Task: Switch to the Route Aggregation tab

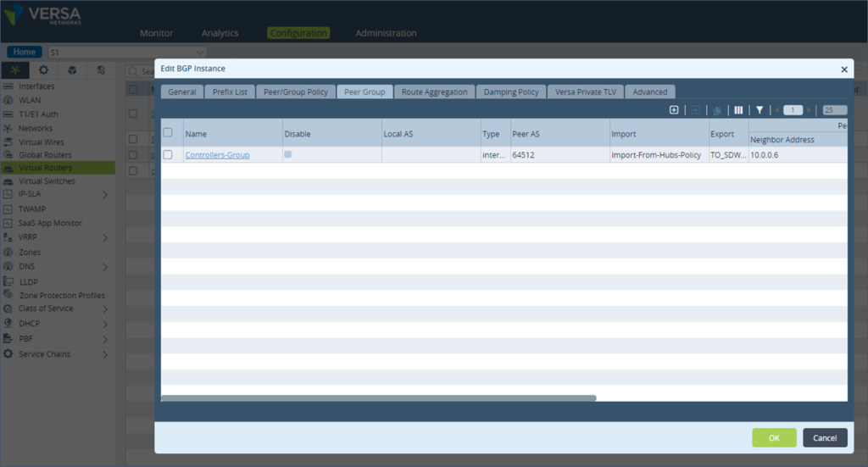Action: pos(434,92)
